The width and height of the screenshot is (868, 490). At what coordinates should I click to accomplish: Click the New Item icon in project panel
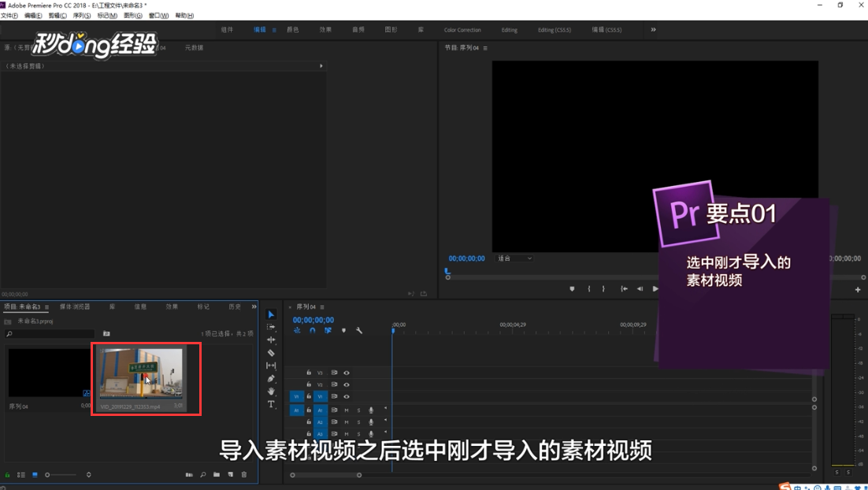point(230,474)
